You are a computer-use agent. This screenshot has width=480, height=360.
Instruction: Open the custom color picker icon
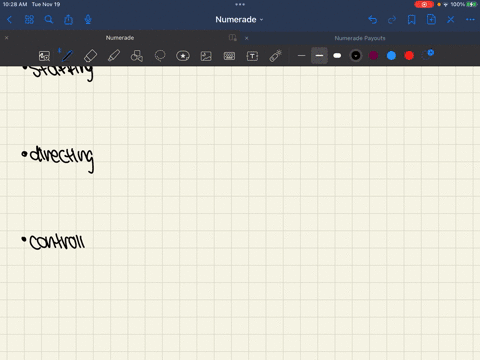tap(427, 55)
